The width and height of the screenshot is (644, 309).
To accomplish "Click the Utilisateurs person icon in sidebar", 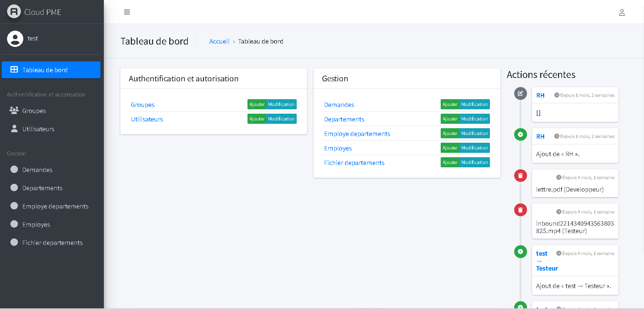I will [13, 129].
